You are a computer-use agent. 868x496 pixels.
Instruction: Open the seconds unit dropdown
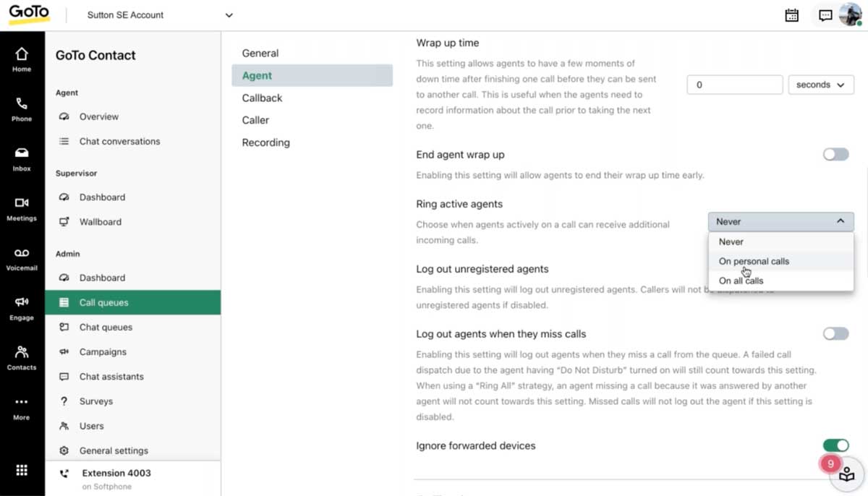(x=820, y=84)
